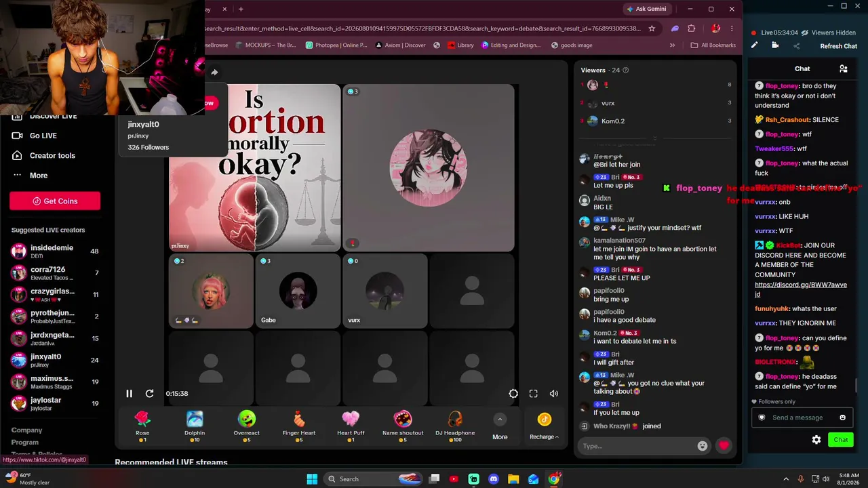Send the Name shoutout gift

pyautogui.click(x=403, y=426)
